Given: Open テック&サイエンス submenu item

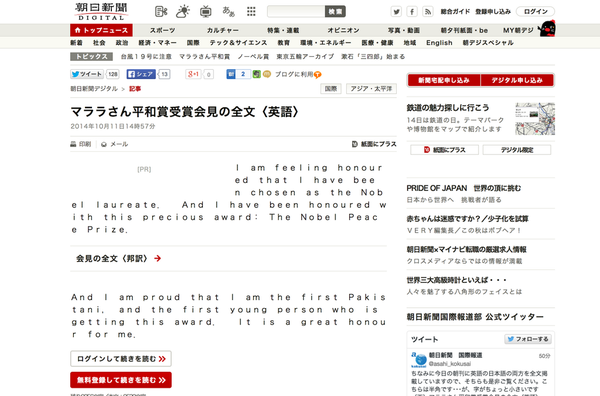Looking at the screenshot, I should 238,43.
